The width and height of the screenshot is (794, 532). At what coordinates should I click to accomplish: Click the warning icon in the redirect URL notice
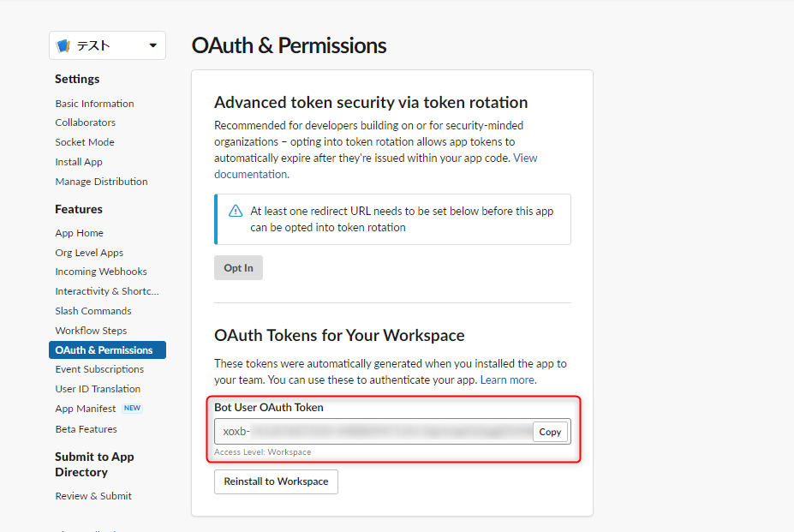click(235, 210)
